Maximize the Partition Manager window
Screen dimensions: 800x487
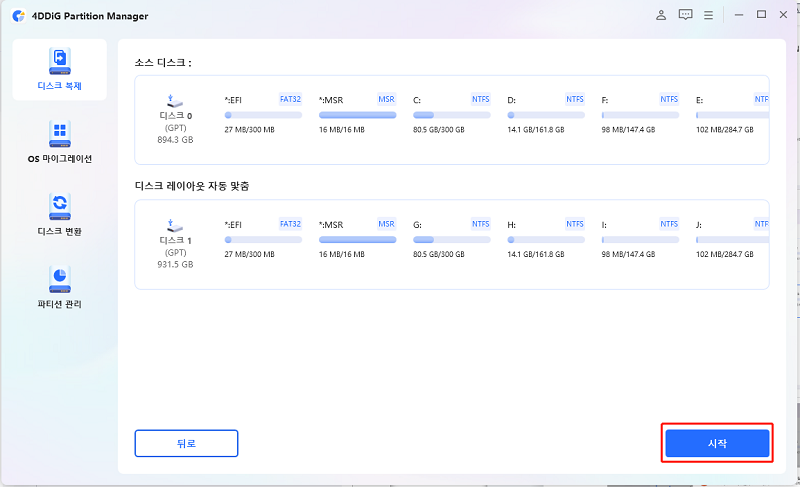click(x=761, y=15)
